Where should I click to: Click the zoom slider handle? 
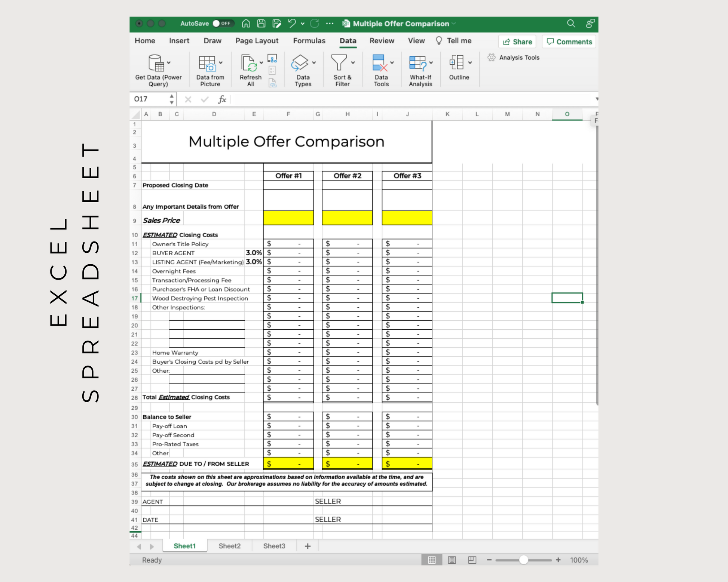coord(523,560)
